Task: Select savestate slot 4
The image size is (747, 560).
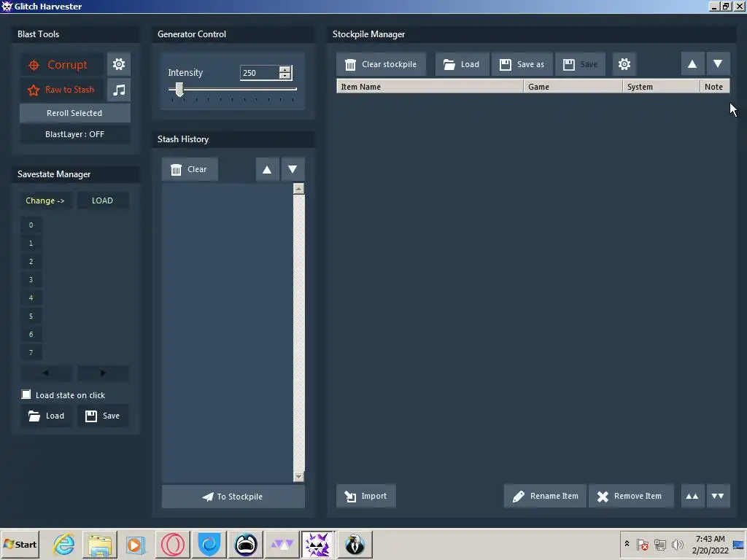Action: [31, 298]
